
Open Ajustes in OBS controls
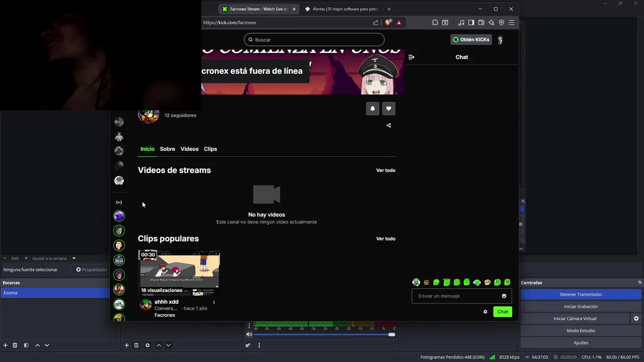[581, 343]
